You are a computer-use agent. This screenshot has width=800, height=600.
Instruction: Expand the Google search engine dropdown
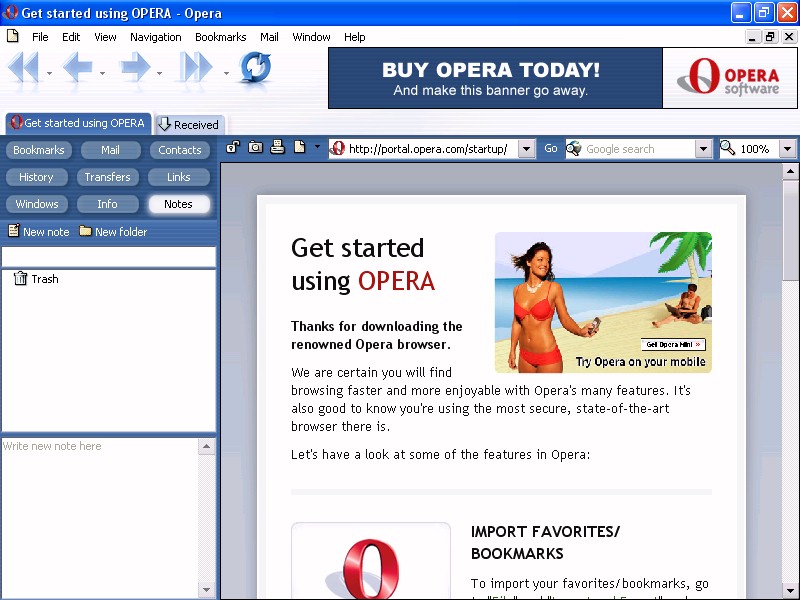(704, 149)
